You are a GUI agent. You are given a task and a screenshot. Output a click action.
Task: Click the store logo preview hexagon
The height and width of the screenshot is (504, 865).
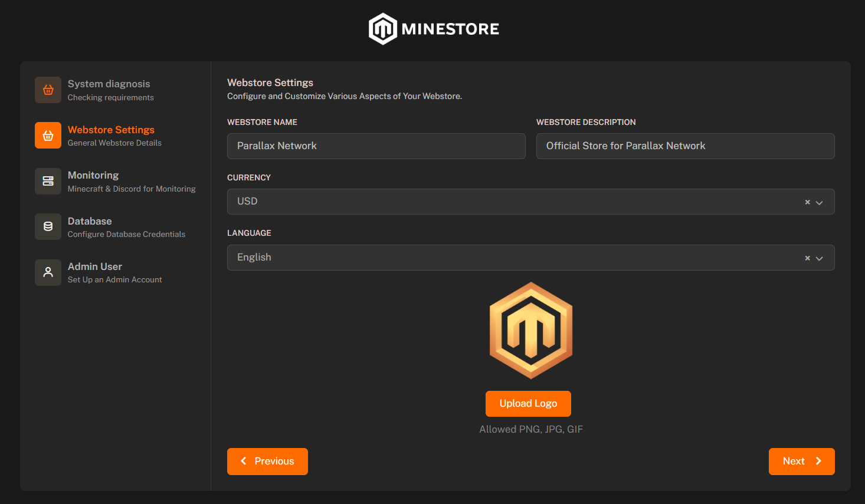[530, 330]
